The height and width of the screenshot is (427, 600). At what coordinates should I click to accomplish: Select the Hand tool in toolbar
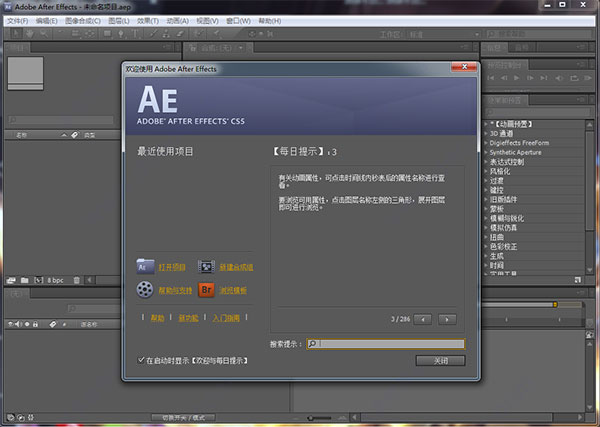[x=29, y=34]
